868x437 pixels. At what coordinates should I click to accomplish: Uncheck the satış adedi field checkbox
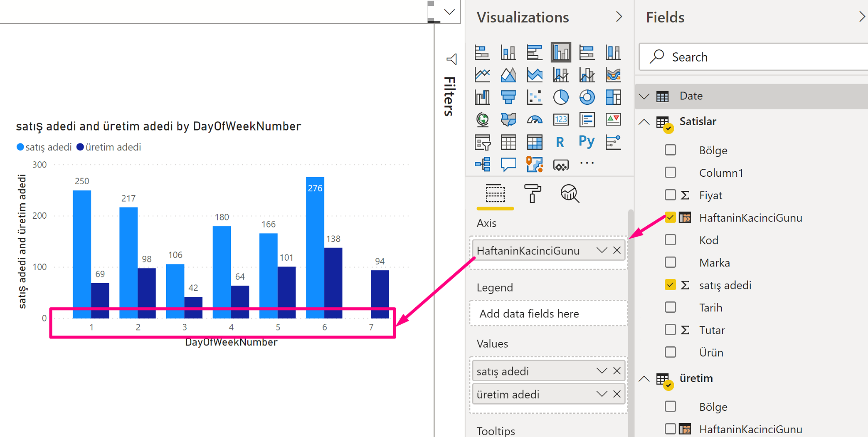pos(670,285)
